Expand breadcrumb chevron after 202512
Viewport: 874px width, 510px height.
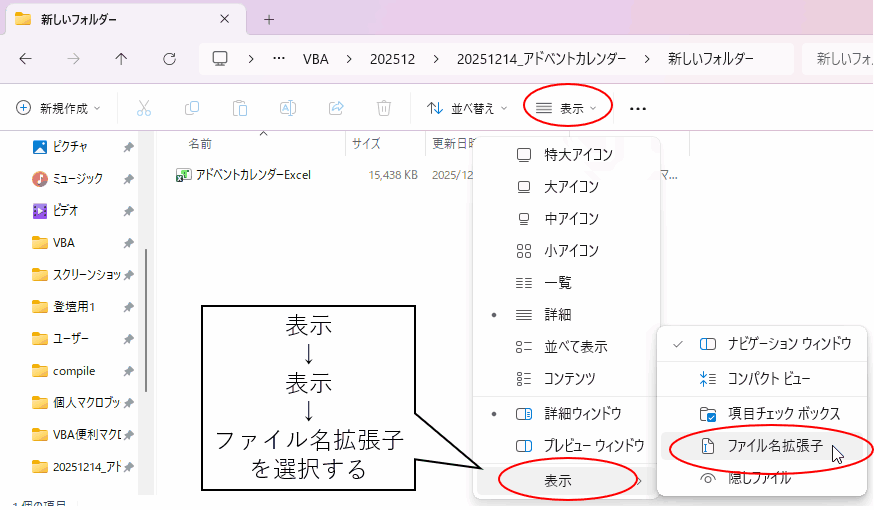pos(436,59)
